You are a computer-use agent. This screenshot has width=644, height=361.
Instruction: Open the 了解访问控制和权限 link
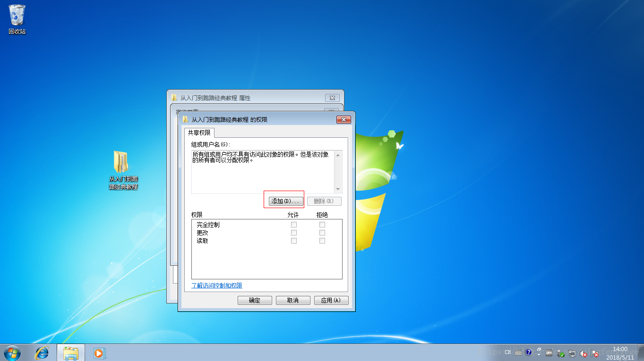(x=217, y=285)
